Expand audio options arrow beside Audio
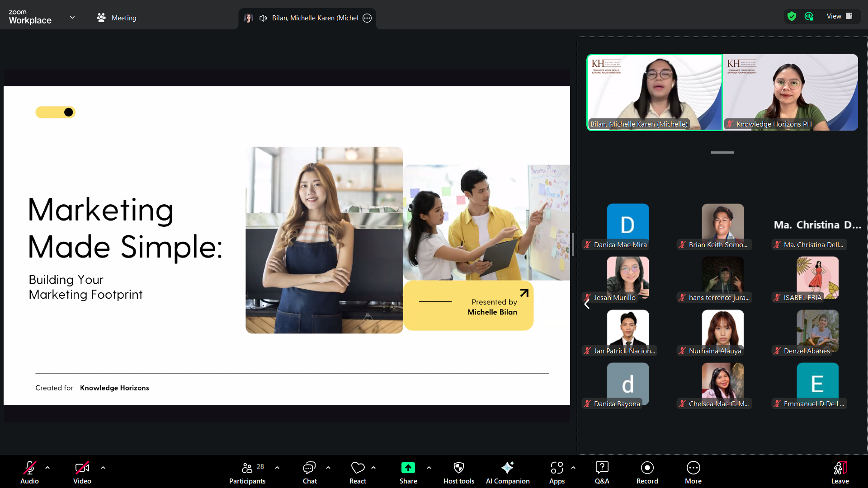 coord(47,468)
